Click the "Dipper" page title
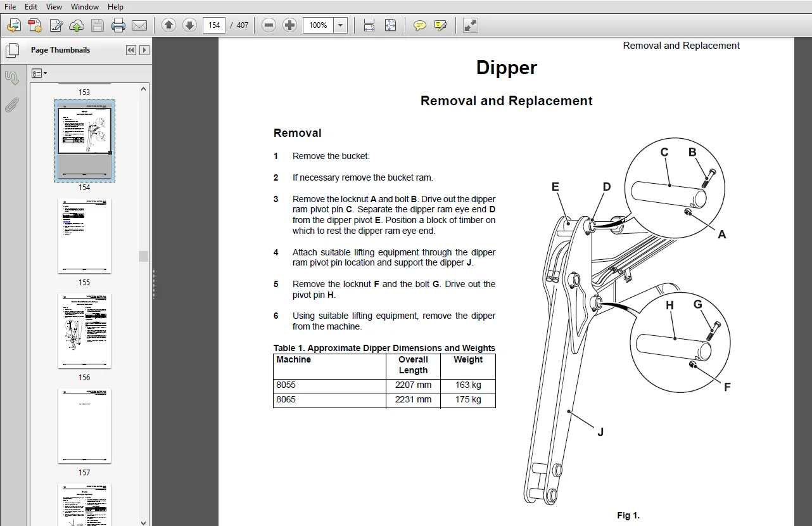812x526 pixels. point(507,68)
